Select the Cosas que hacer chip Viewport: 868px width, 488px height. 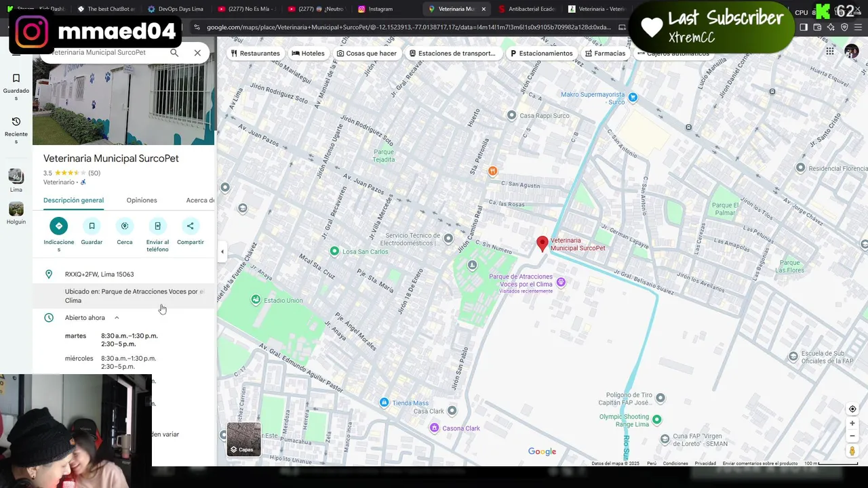coord(366,54)
